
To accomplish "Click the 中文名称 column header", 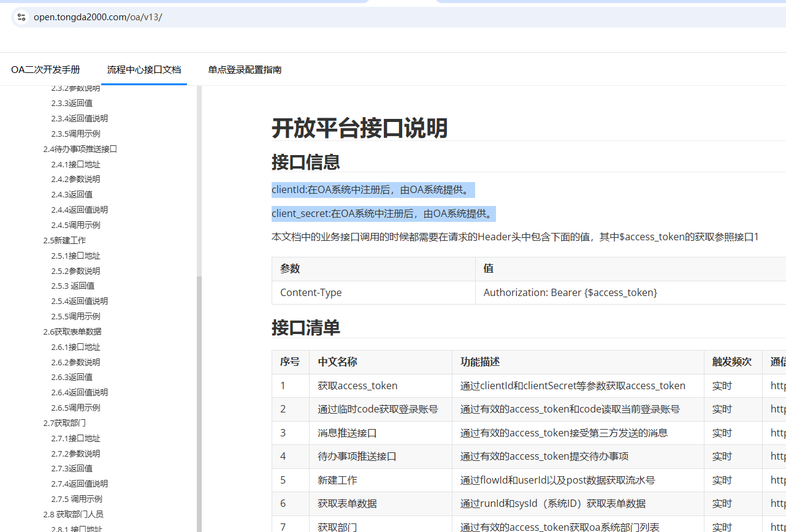I will [381, 362].
